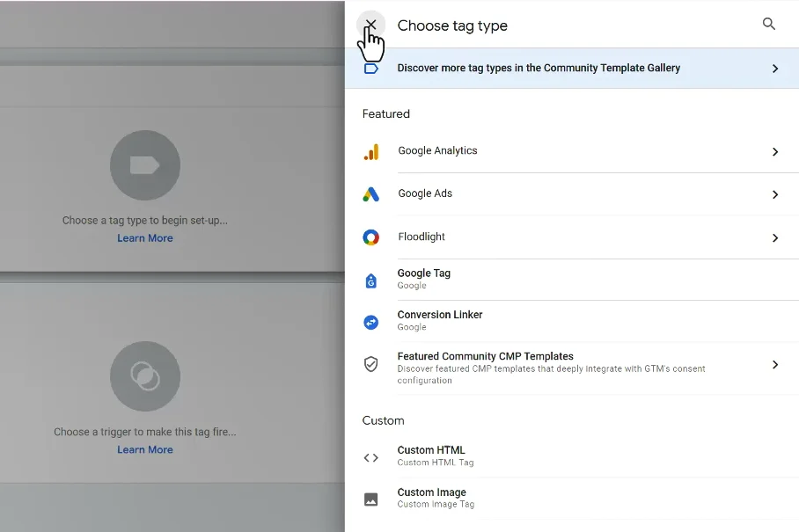Expand the Community Template Gallery banner chevron

pos(775,69)
